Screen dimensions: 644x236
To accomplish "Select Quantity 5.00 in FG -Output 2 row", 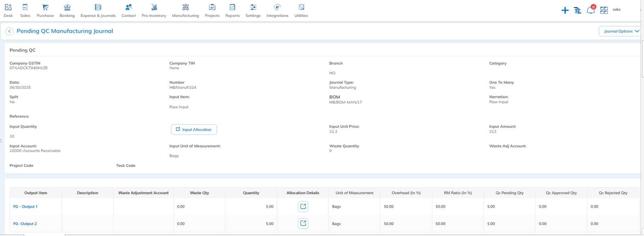I will point(270,224).
